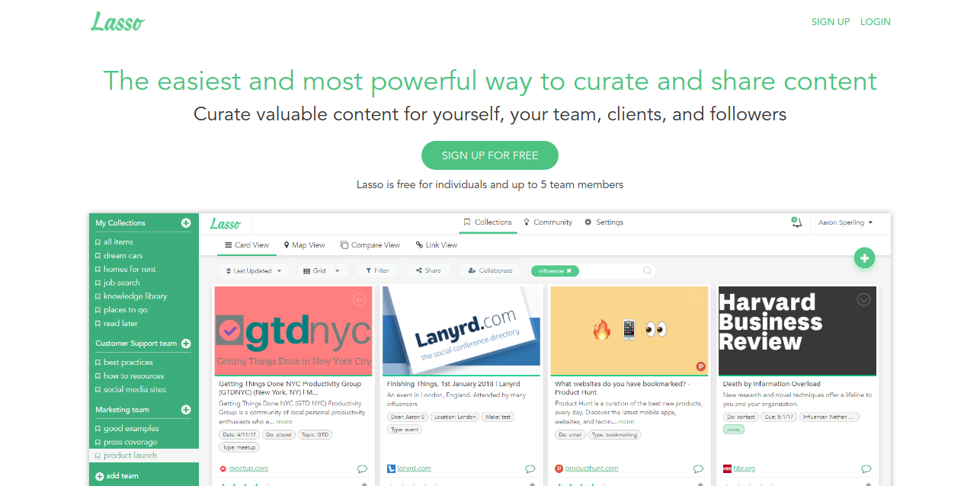Open the LOGIN link
980x486 pixels.
pos(876,21)
